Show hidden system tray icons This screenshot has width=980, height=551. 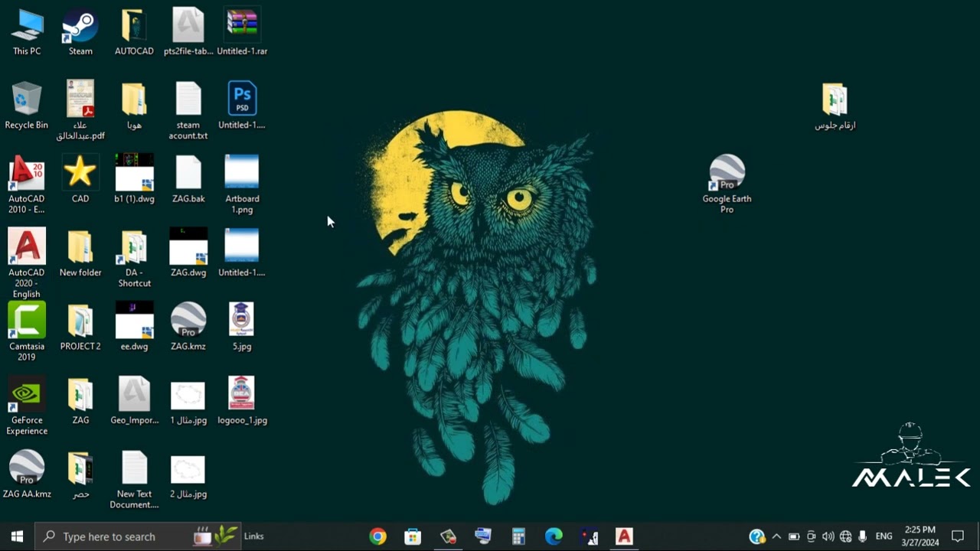pos(776,536)
